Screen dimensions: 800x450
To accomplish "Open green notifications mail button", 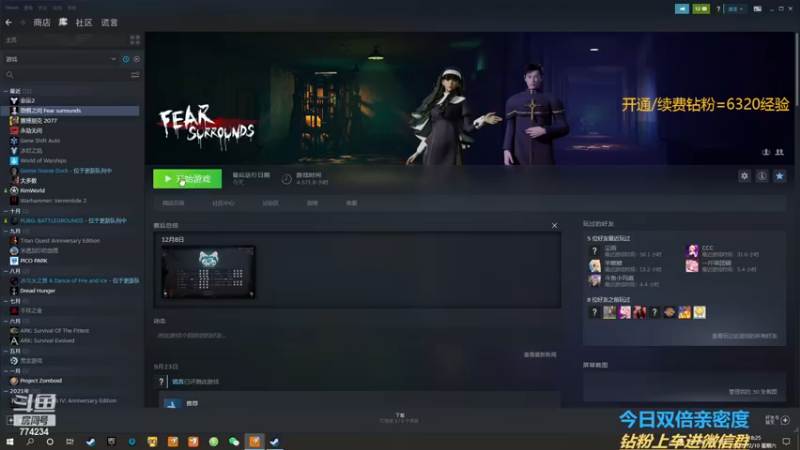I will [x=701, y=9].
